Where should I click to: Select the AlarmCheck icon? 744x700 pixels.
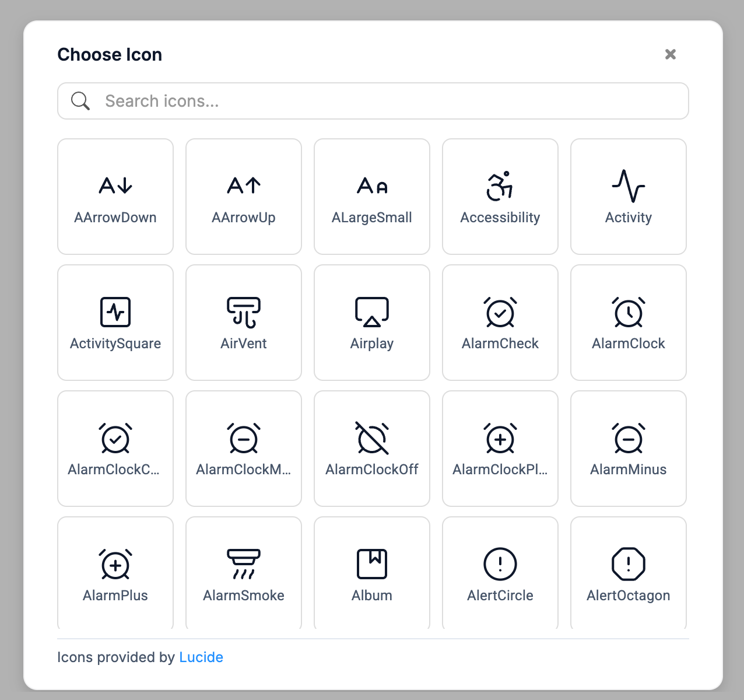500,323
